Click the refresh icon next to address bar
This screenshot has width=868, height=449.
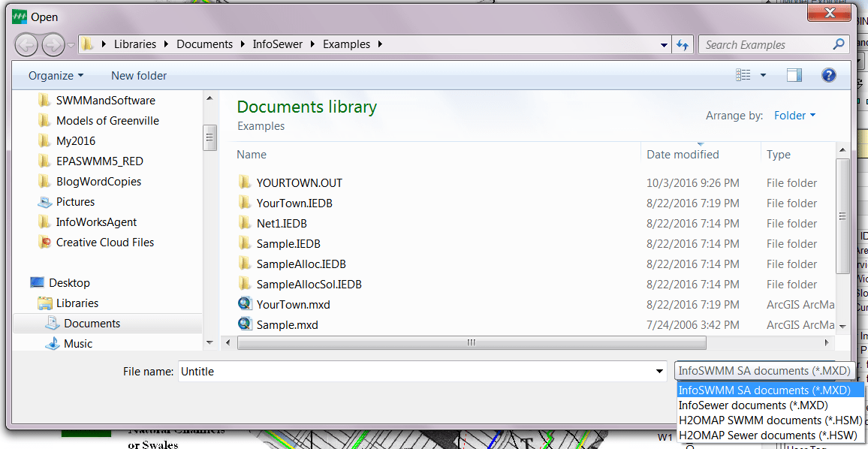click(x=683, y=45)
